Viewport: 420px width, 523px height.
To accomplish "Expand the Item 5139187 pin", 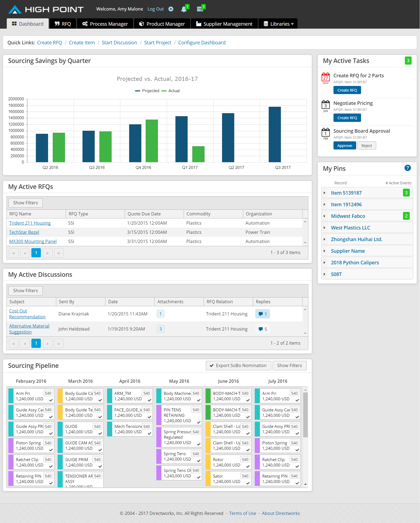I will [324, 193].
